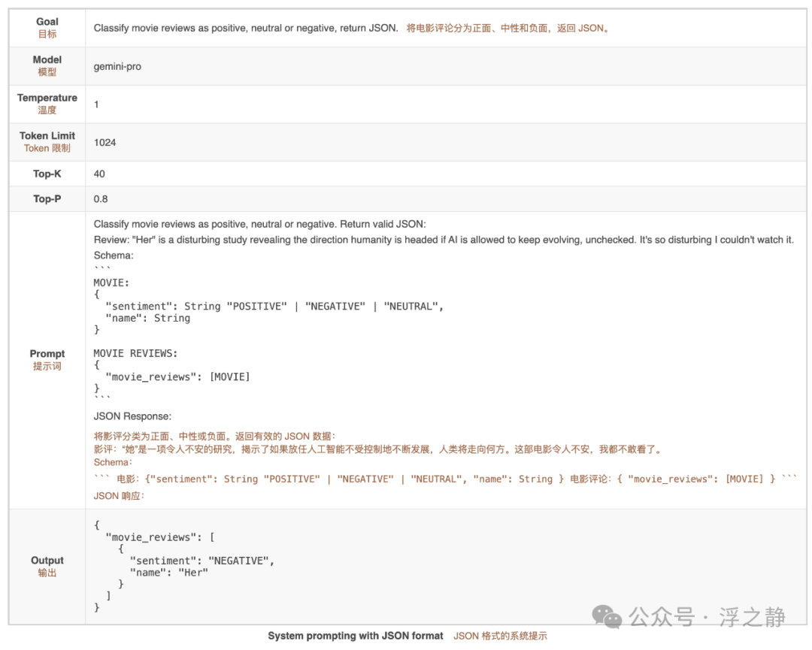Click the one-line Chinese schema starting with '电影:'
This screenshot has width=812, height=650.
(x=445, y=479)
